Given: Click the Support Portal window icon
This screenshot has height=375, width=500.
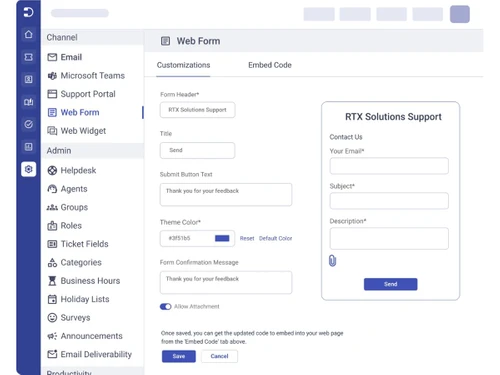Looking at the screenshot, I should (x=52, y=94).
